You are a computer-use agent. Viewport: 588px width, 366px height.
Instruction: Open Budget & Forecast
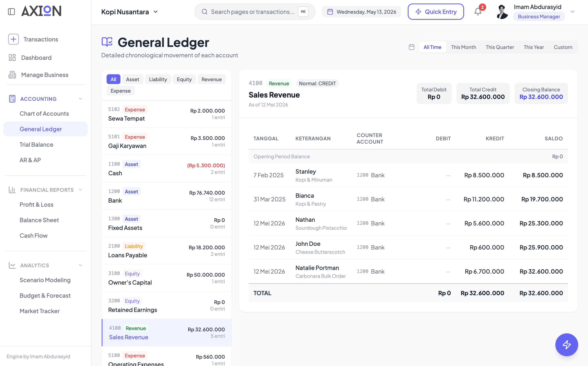pos(45,296)
